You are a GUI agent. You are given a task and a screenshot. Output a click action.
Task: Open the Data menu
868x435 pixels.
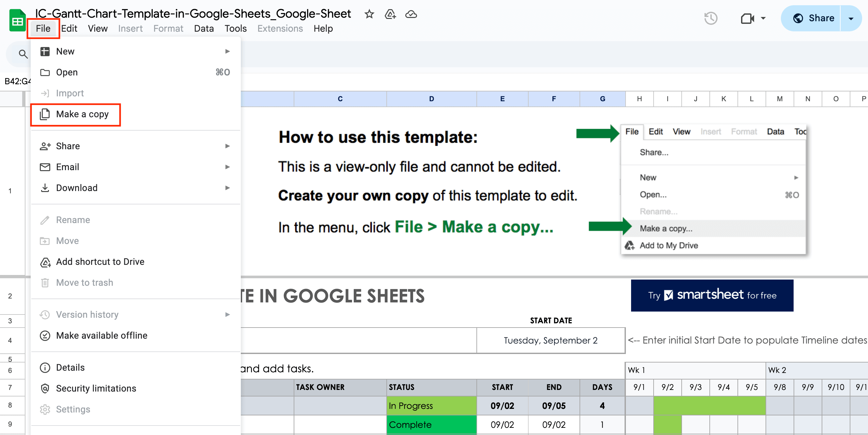tap(204, 28)
